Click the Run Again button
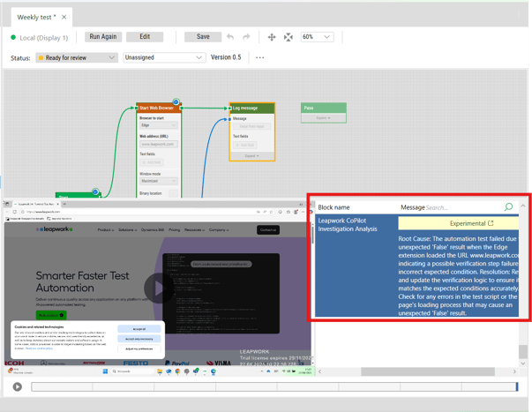This screenshot has width=532, height=412. tap(103, 37)
